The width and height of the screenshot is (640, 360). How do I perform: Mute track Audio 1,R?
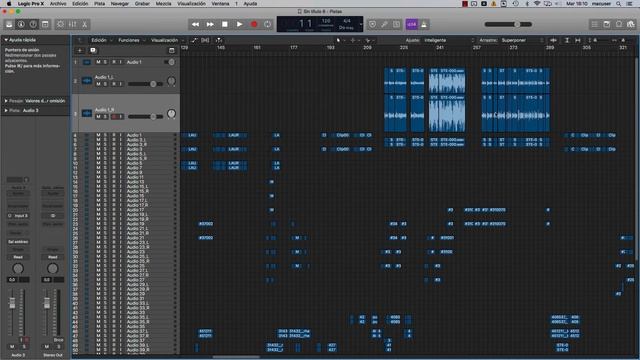[x=98, y=117]
